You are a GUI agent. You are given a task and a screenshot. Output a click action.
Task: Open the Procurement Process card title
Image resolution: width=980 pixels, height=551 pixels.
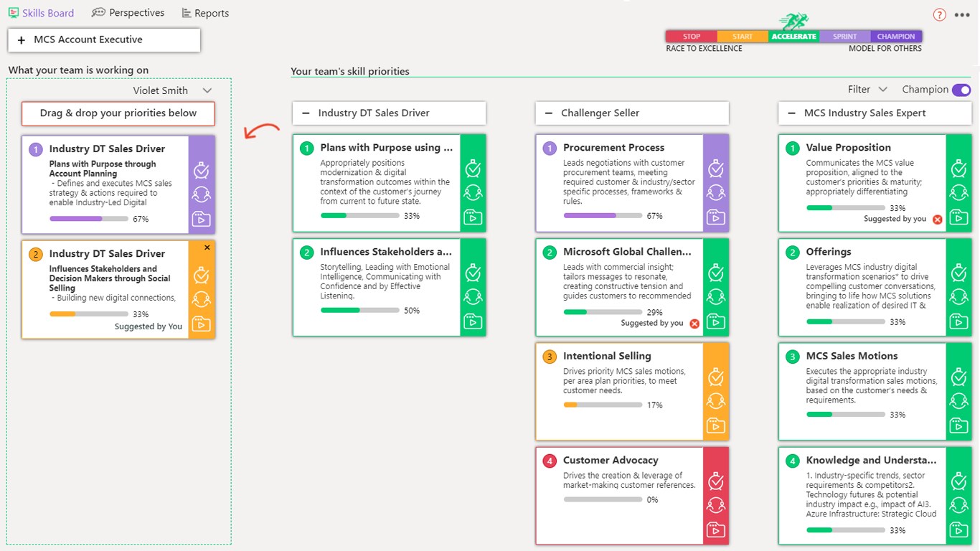[613, 148]
